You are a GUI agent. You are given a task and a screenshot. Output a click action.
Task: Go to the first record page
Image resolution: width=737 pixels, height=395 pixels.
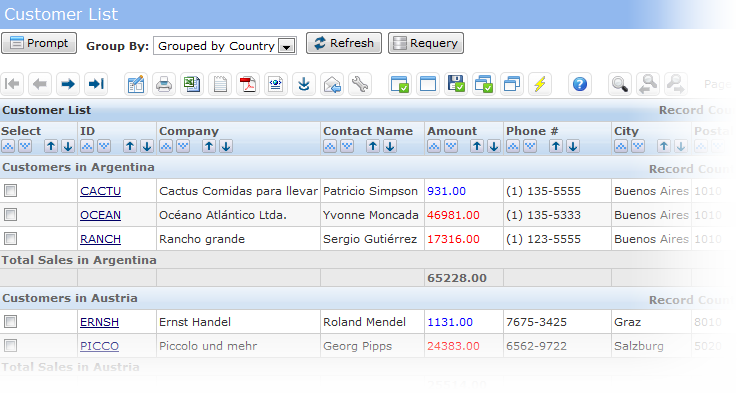click(x=12, y=84)
